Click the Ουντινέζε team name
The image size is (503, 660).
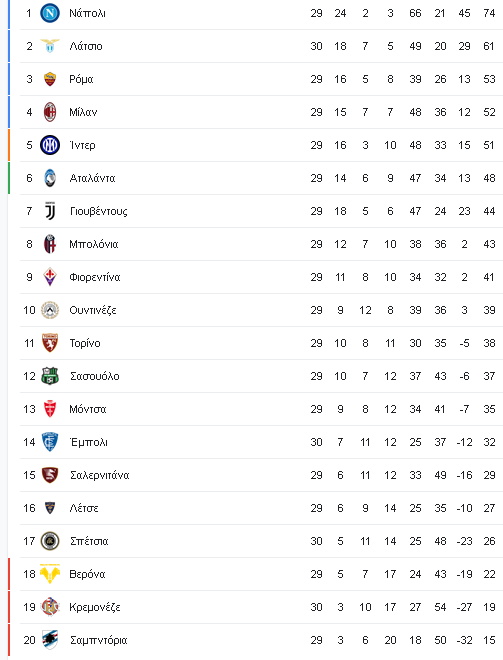click(93, 310)
